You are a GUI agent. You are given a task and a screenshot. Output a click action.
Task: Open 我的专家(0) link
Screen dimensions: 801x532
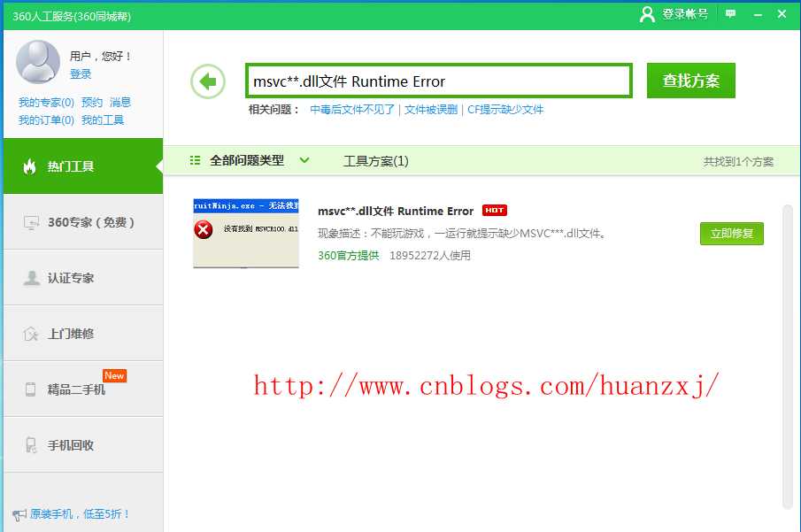point(46,102)
